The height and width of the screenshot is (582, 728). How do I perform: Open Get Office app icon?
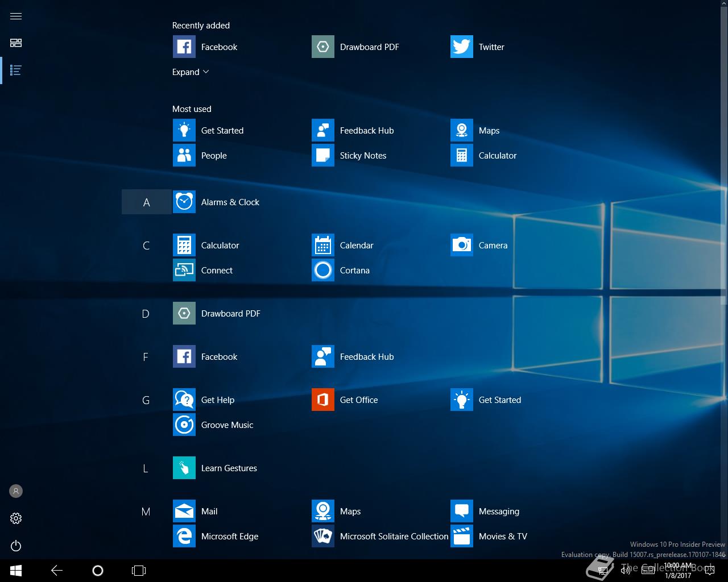(323, 400)
